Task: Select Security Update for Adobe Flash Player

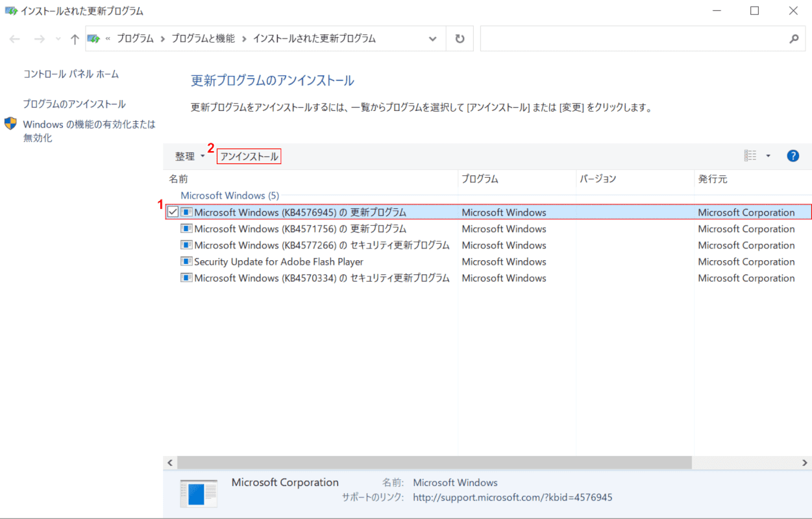Action: pos(278,261)
